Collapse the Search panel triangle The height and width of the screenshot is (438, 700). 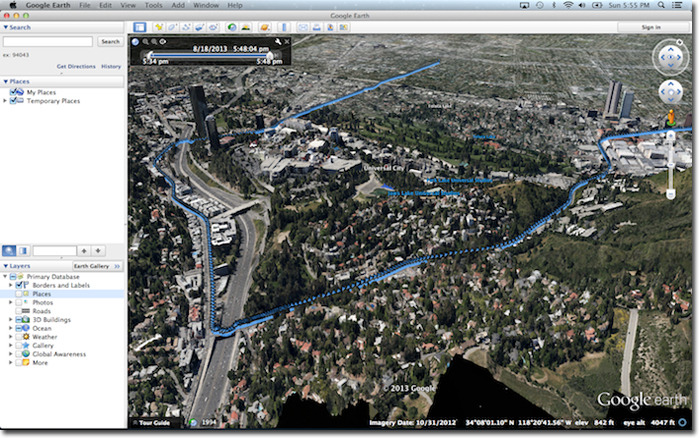click(6, 27)
